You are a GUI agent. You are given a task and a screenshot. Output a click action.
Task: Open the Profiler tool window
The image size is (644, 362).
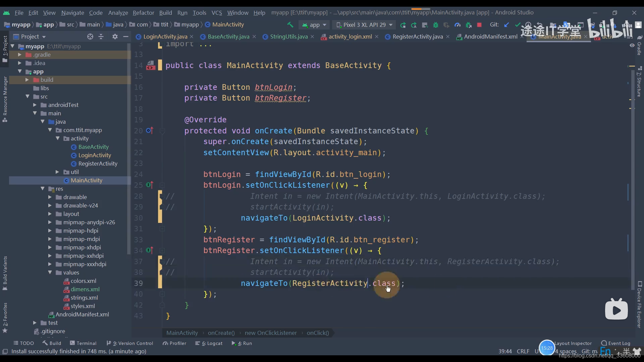point(174,343)
